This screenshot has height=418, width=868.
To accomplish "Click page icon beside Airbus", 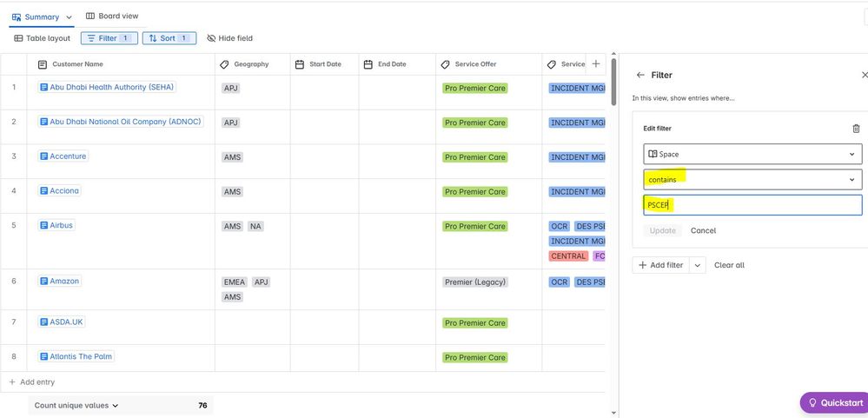I will click(x=44, y=225).
